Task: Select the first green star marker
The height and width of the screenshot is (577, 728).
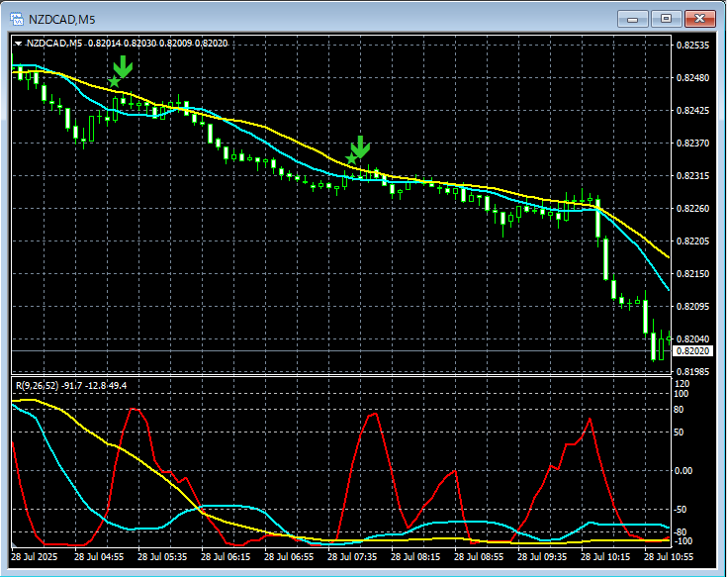Action: click(x=113, y=81)
